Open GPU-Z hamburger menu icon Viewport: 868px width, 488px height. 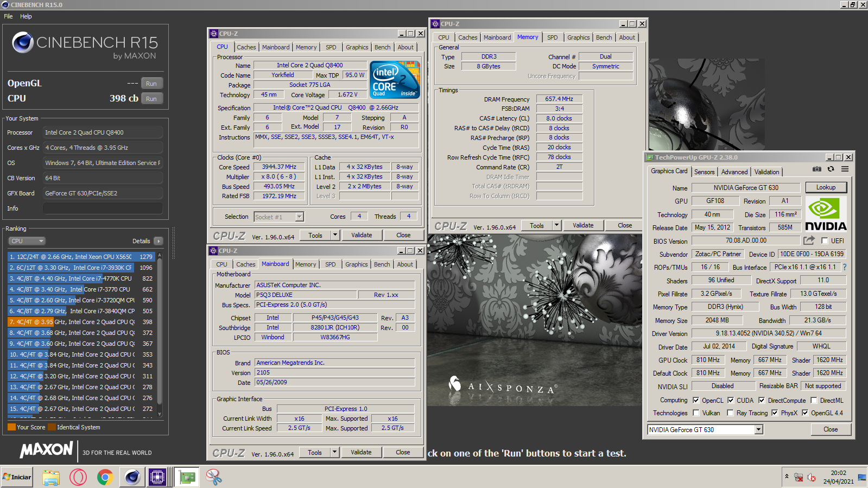coord(845,169)
